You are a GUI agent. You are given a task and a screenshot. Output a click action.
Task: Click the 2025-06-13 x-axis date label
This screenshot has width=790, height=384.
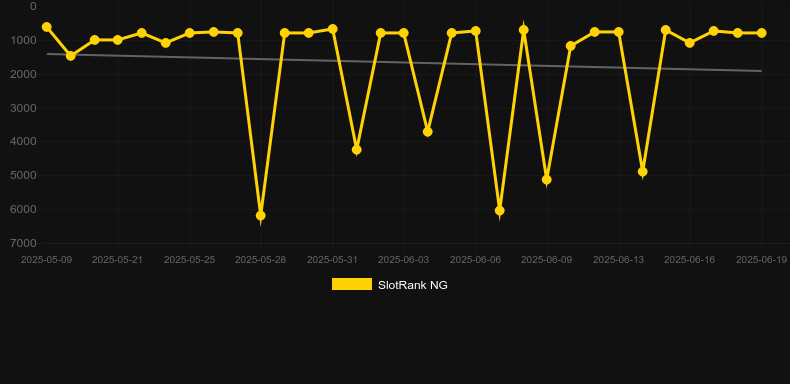[x=618, y=260]
